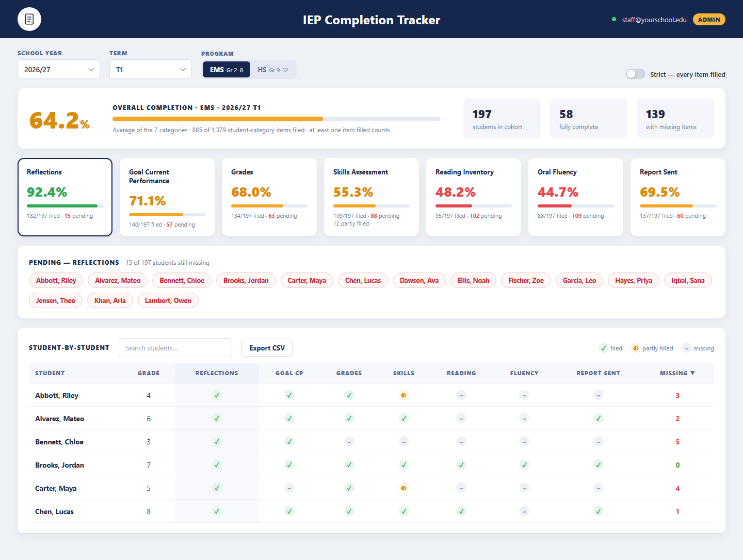The width and height of the screenshot is (743, 560).
Task: Click missing Fluency icon for Alvarez, Mateo
Action: [x=524, y=418]
